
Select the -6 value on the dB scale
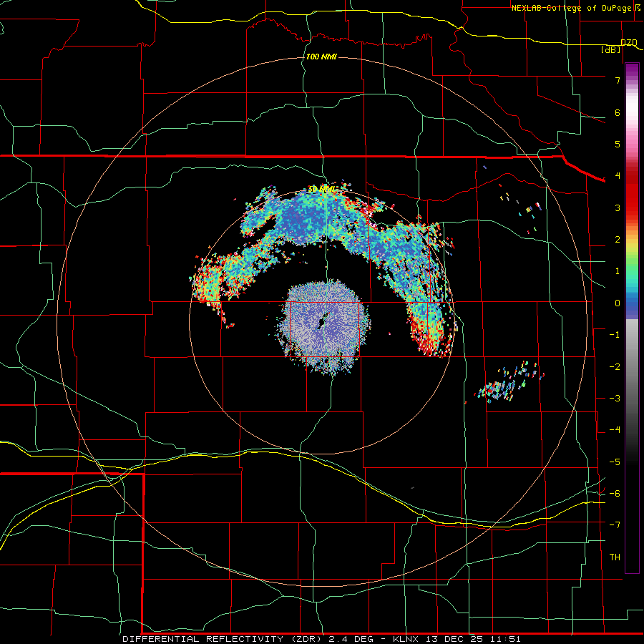point(615,494)
